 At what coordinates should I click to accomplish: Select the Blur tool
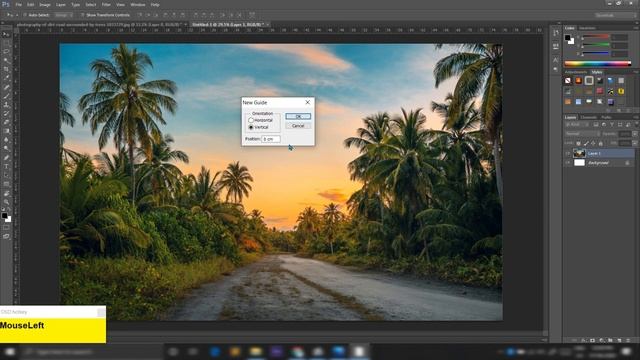tap(6, 140)
